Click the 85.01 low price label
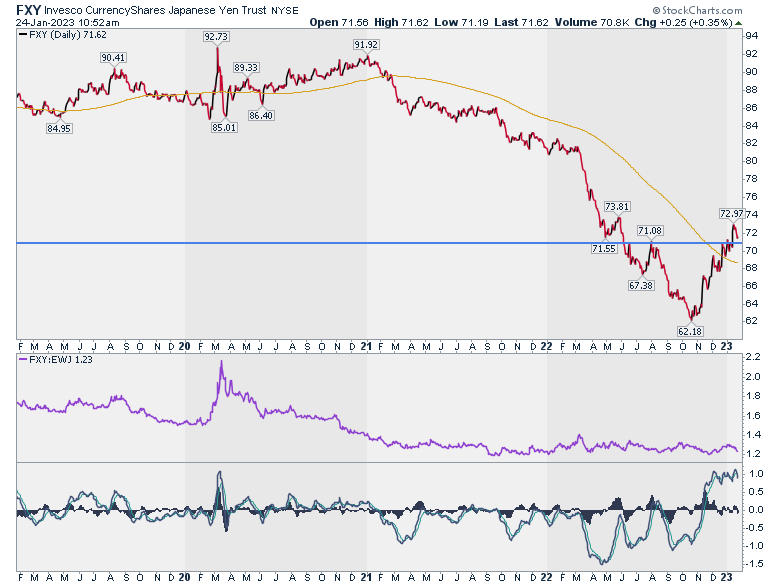The image size is (780, 586). (x=224, y=127)
